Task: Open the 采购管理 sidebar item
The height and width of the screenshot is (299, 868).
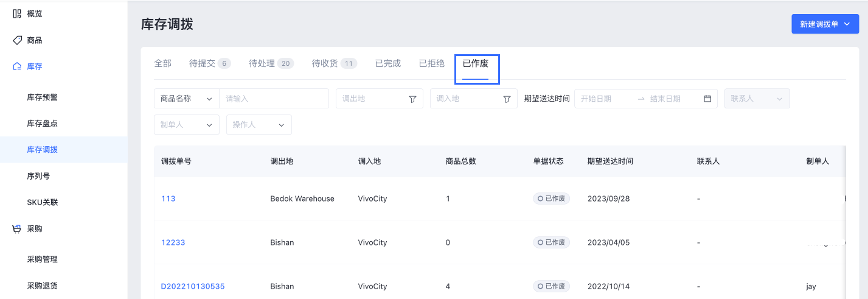Action: tap(43, 259)
